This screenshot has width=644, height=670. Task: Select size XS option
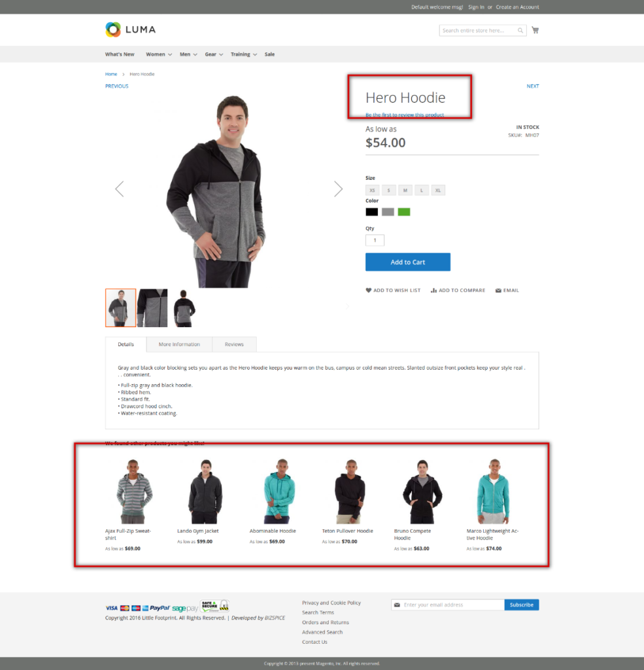(x=373, y=190)
